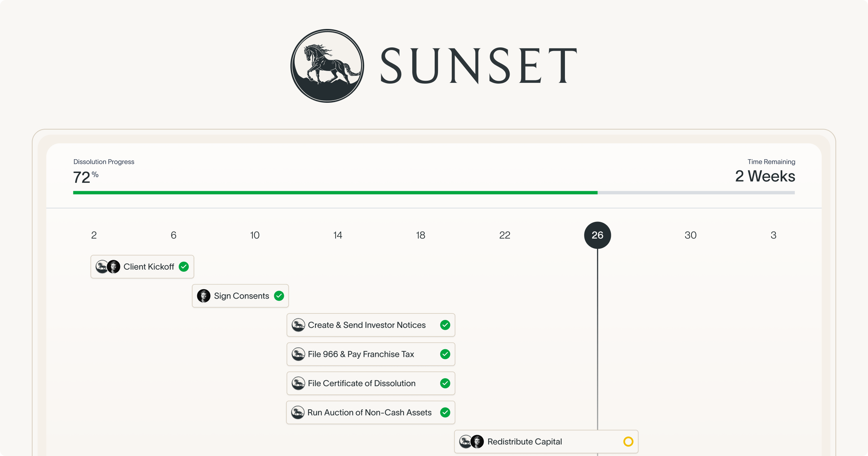Open the Client Kickoff task card
The image size is (868, 456).
(149, 267)
